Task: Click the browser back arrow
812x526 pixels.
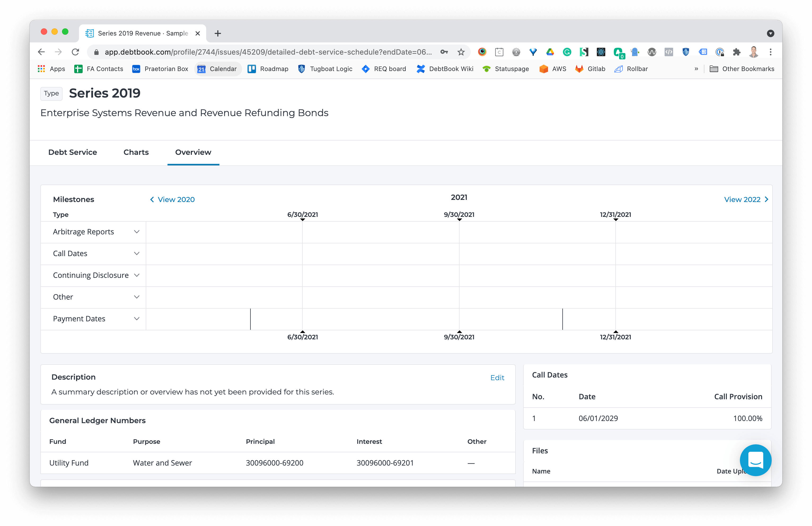Action: (x=41, y=52)
